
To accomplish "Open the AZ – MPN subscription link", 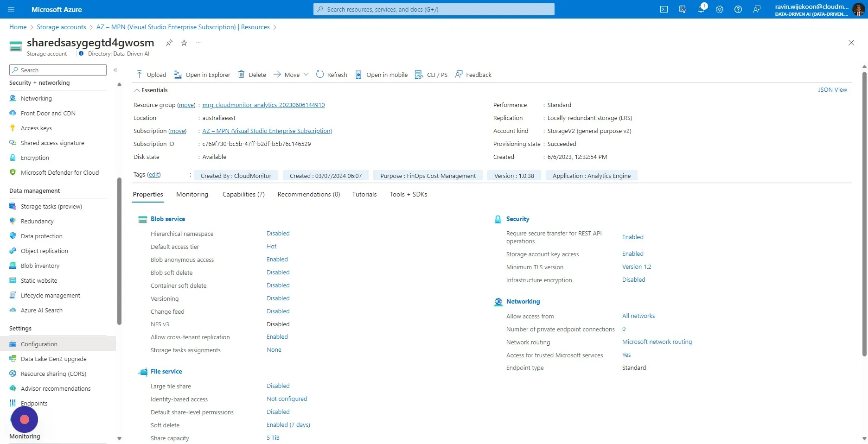I will click(267, 131).
